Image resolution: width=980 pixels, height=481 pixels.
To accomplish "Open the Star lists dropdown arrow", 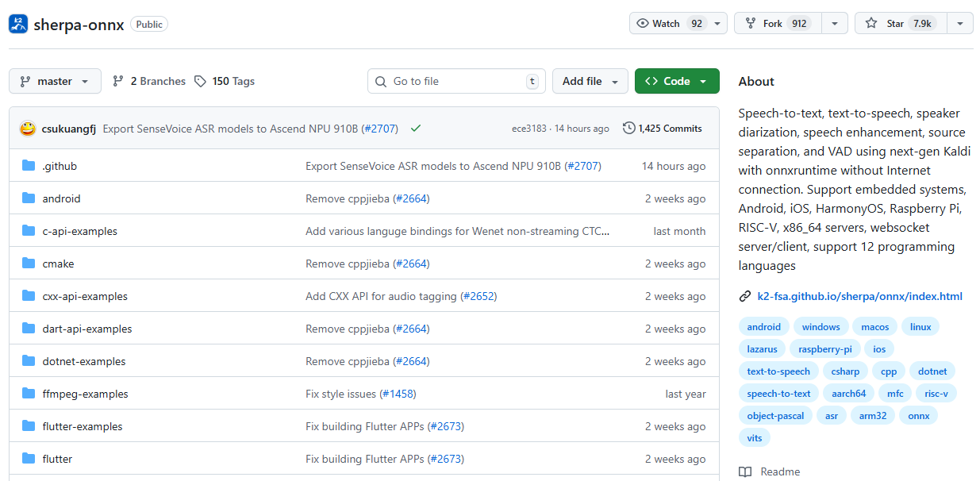I will coord(960,24).
